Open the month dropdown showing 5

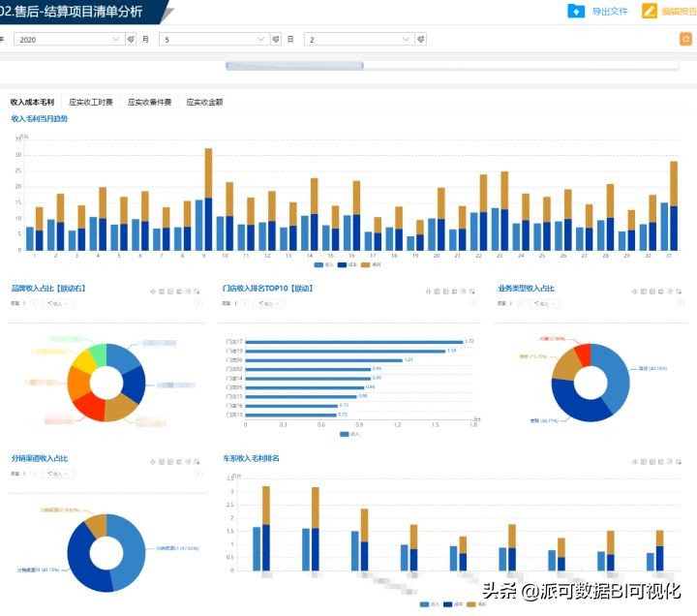[x=213, y=40]
